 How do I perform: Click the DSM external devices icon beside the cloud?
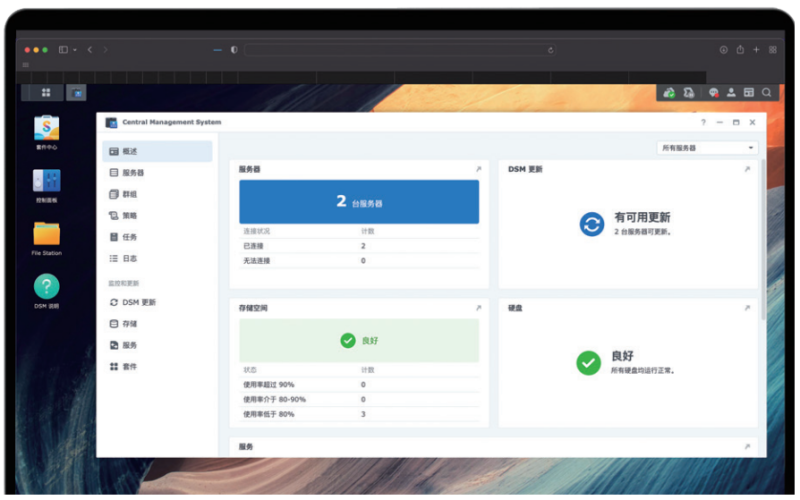pyautogui.click(x=689, y=93)
